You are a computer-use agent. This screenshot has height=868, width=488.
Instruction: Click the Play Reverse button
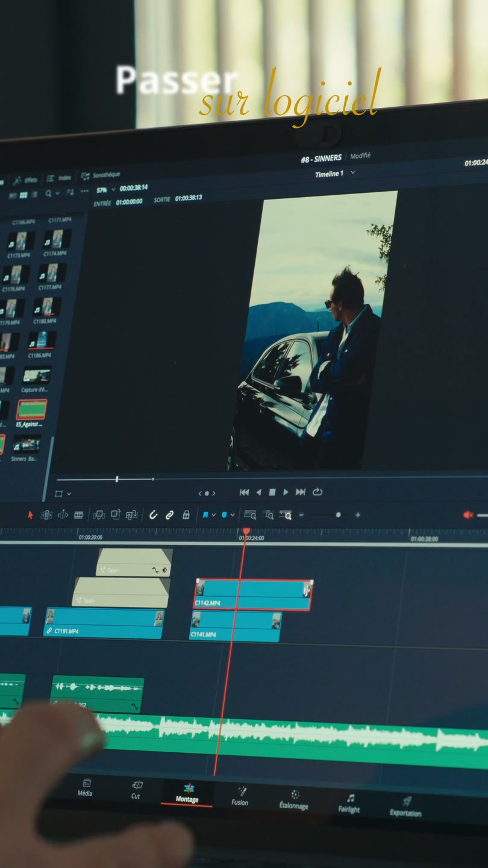point(258,492)
